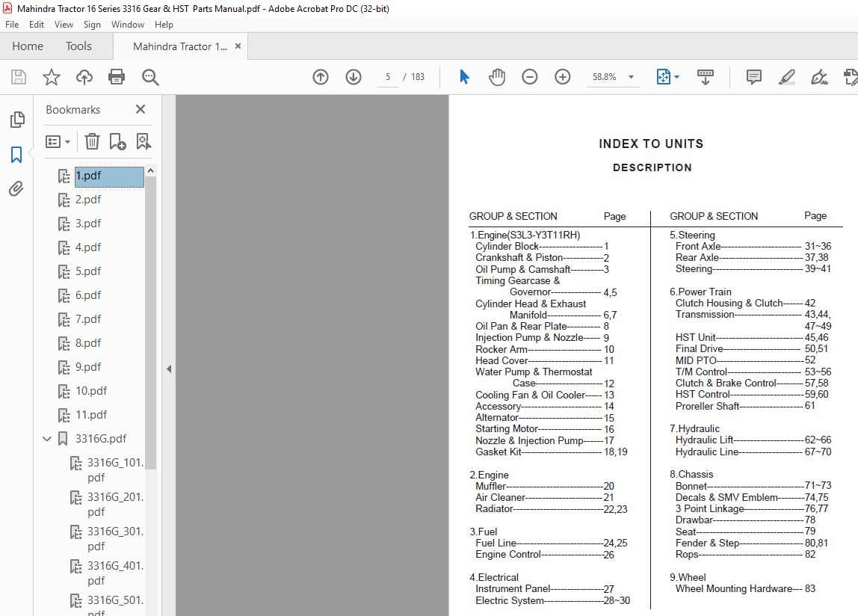
Task: Open the Edit menu
Action: tap(37, 25)
